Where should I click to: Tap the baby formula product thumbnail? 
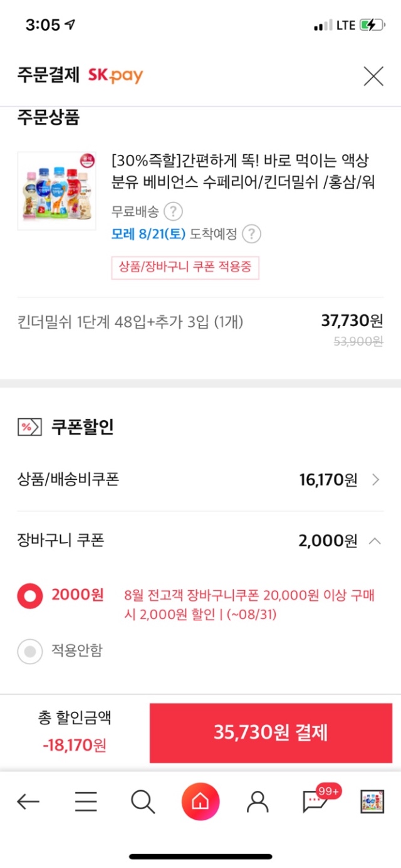pos(57,191)
